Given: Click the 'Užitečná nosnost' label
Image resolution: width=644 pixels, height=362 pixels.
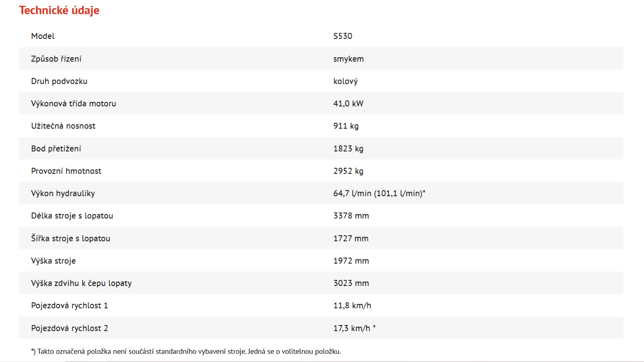Looking at the screenshot, I should pos(63,126).
